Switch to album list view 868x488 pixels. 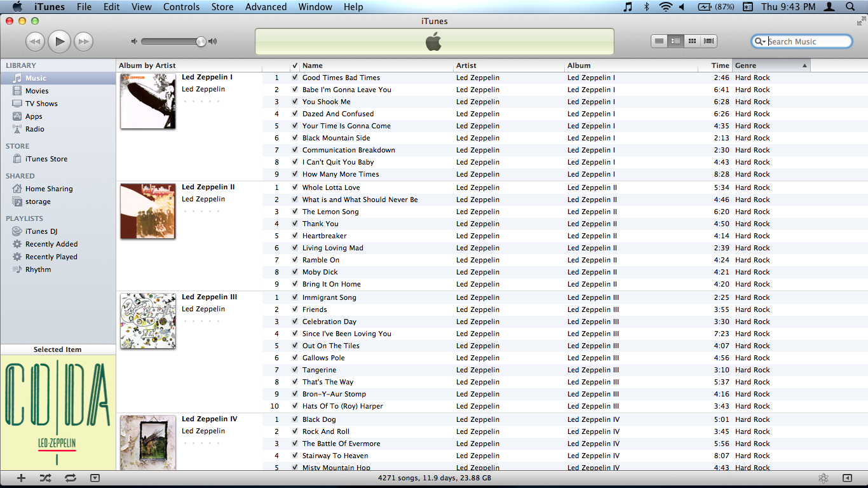[676, 41]
